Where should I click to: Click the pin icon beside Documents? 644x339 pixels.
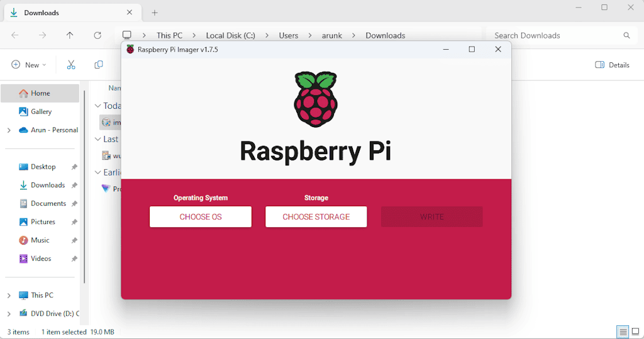click(74, 204)
